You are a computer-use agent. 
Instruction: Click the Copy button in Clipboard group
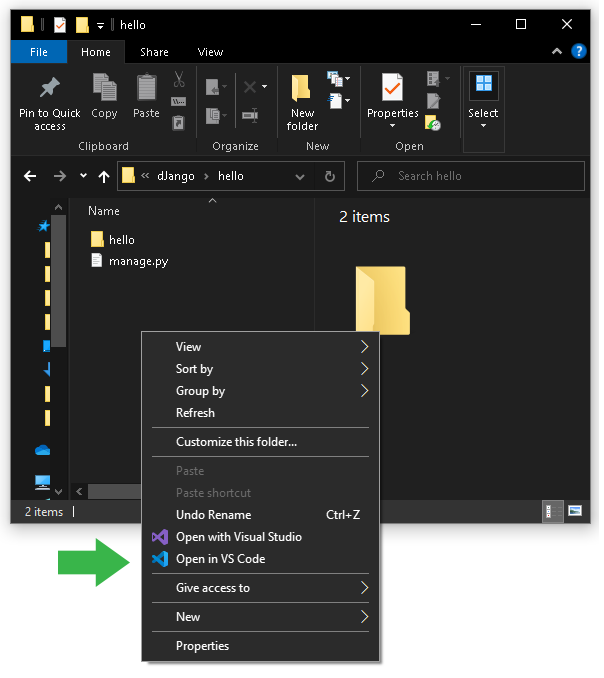coord(105,96)
